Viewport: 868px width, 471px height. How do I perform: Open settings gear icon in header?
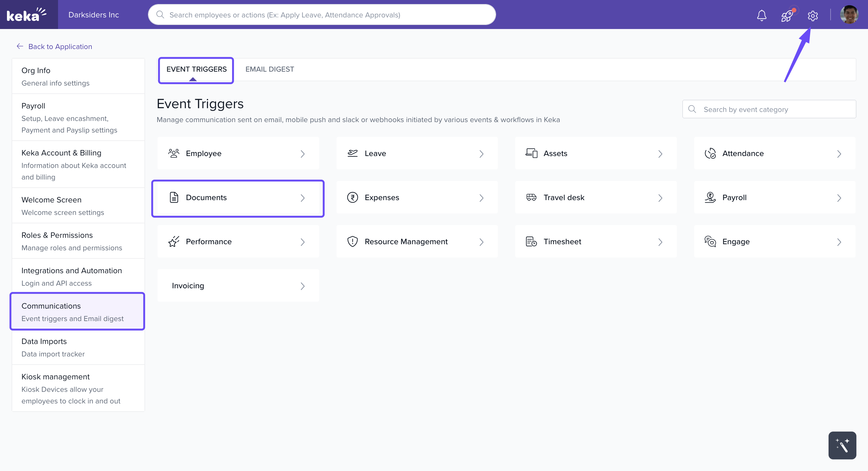812,15
